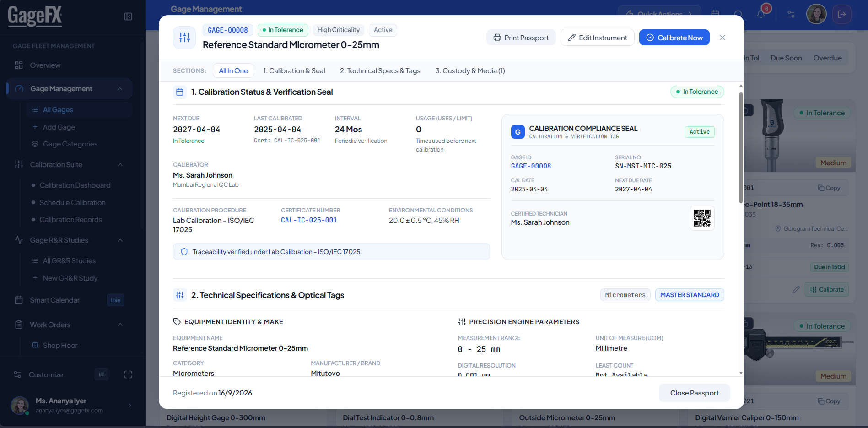This screenshot has width=868, height=428.
Task: Collapse Gage R&R Studies section
Action: (120, 240)
